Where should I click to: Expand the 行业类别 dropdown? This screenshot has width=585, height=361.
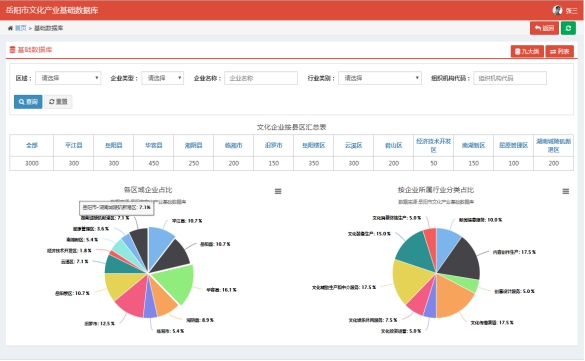coord(380,78)
